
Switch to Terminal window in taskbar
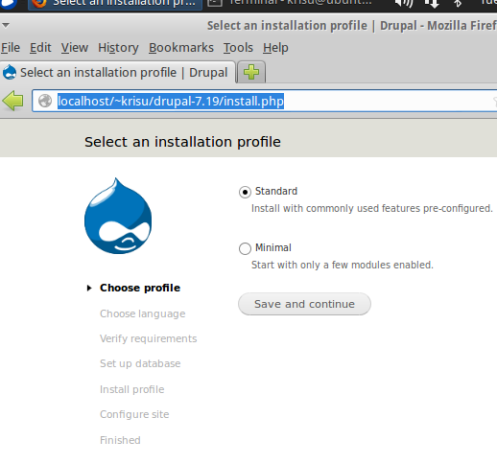289,3
